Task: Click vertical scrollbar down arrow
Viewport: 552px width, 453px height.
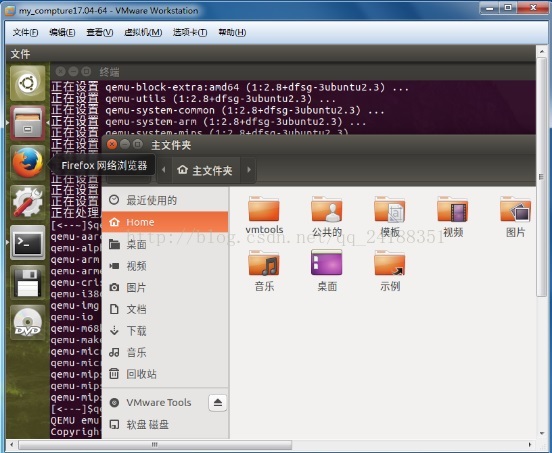Action: pyautogui.click(x=541, y=433)
